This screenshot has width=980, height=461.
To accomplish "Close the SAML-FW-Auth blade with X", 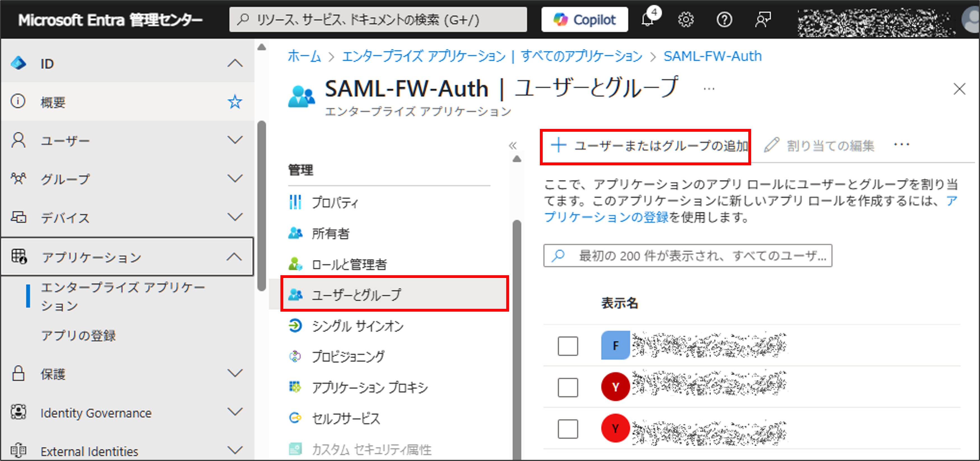I will [960, 89].
